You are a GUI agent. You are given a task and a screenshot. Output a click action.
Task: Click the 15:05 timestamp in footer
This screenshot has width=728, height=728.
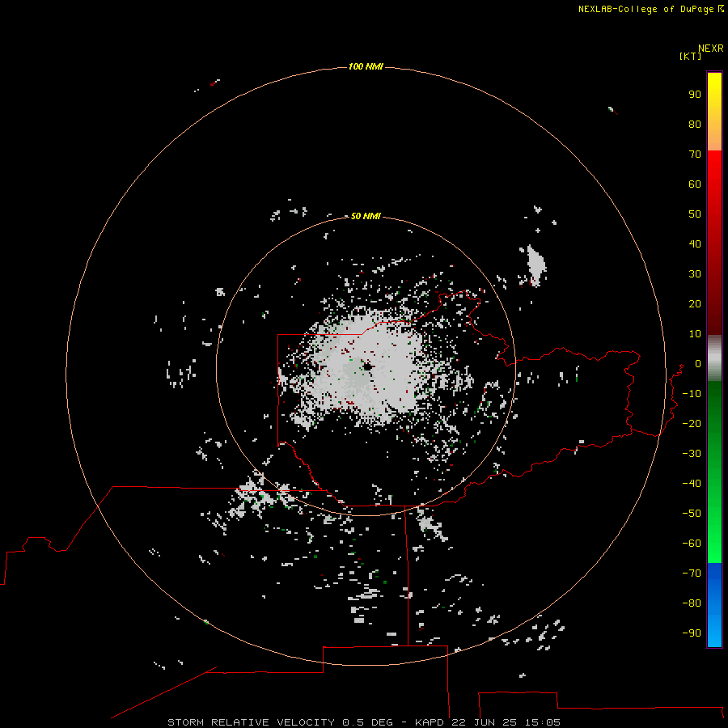[x=542, y=722]
